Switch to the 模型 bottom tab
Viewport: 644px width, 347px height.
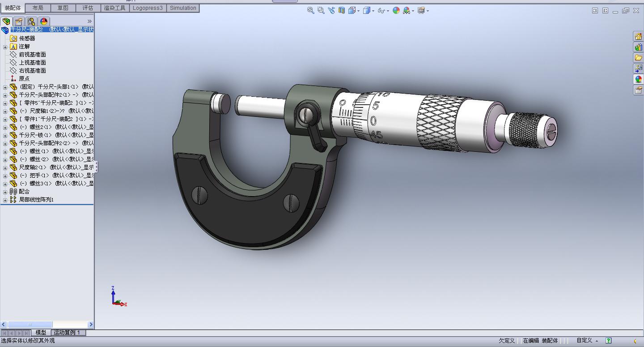(41, 333)
